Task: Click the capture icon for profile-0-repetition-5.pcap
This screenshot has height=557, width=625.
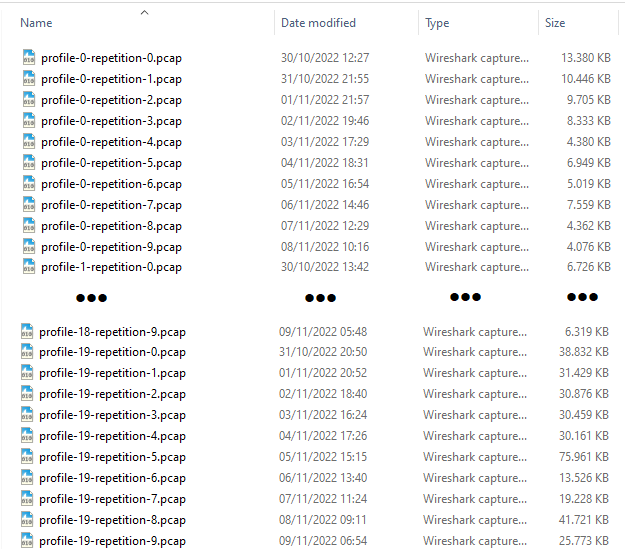Action: point(29,162)
